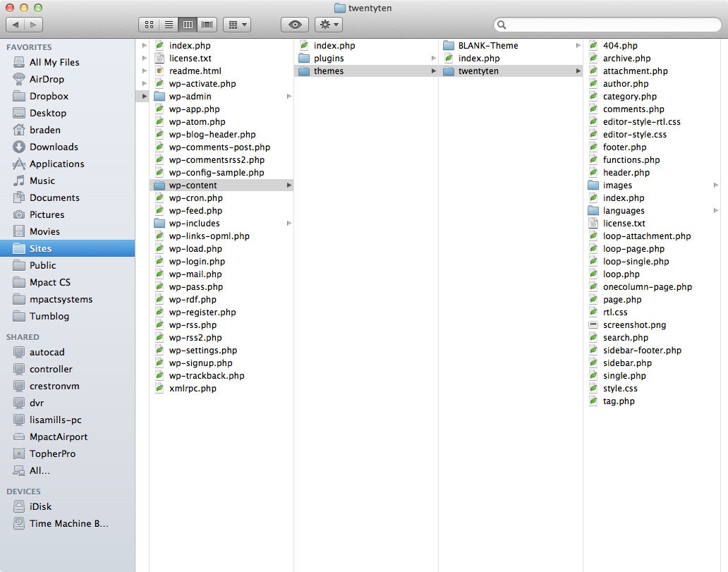Open the item arrangement dropdown

[237, 25]
